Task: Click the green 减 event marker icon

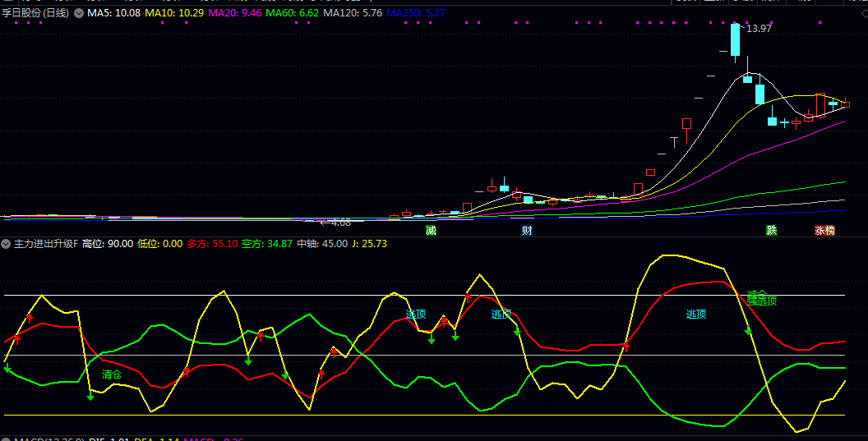Action: [431, 231]
